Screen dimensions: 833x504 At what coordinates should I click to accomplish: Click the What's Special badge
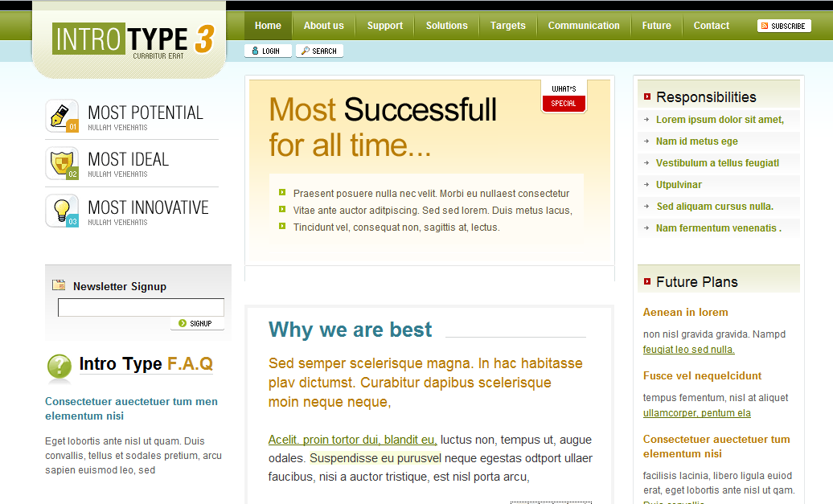(564, 96)
